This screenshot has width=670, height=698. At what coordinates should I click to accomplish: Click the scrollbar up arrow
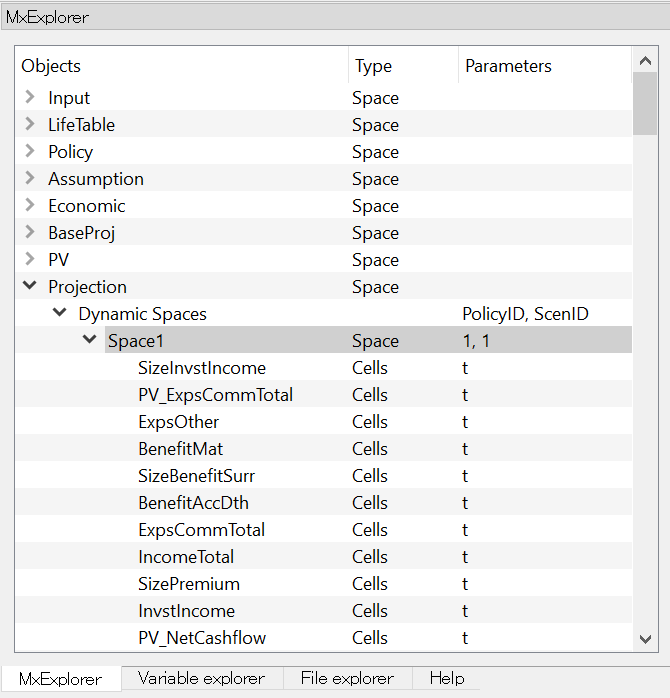tap(645, 61)
